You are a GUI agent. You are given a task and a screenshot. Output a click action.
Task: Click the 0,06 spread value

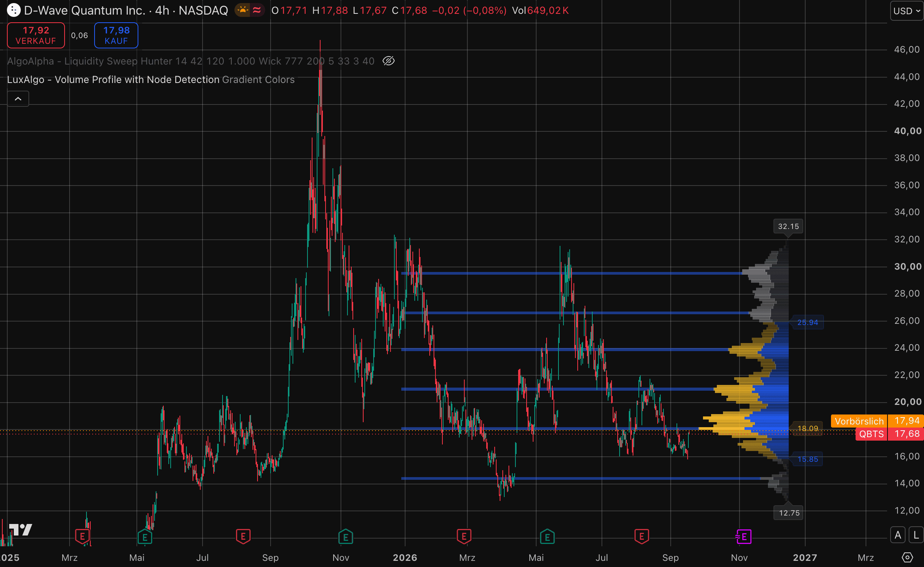click(x=80, y=35)
